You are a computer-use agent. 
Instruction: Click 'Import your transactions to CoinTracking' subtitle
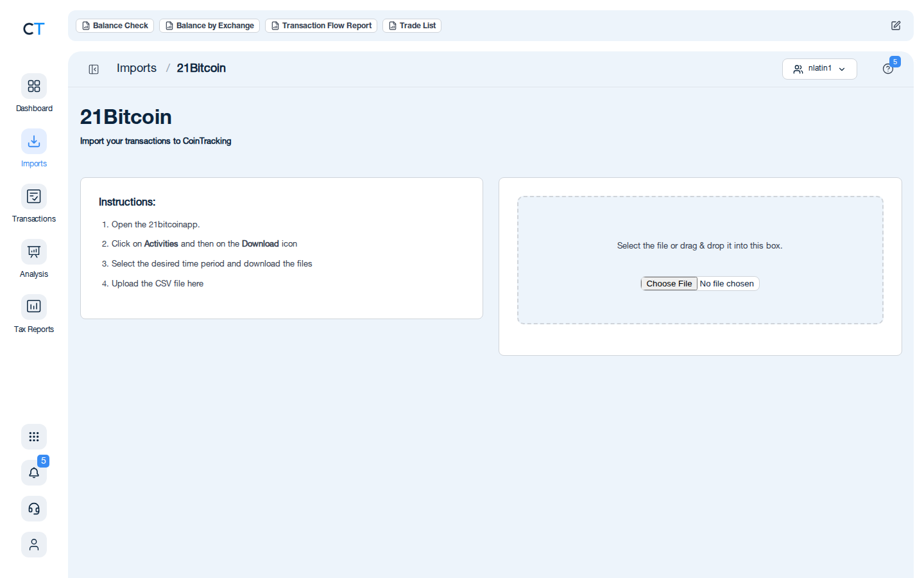pyautogui.click(x=155, y=141)
